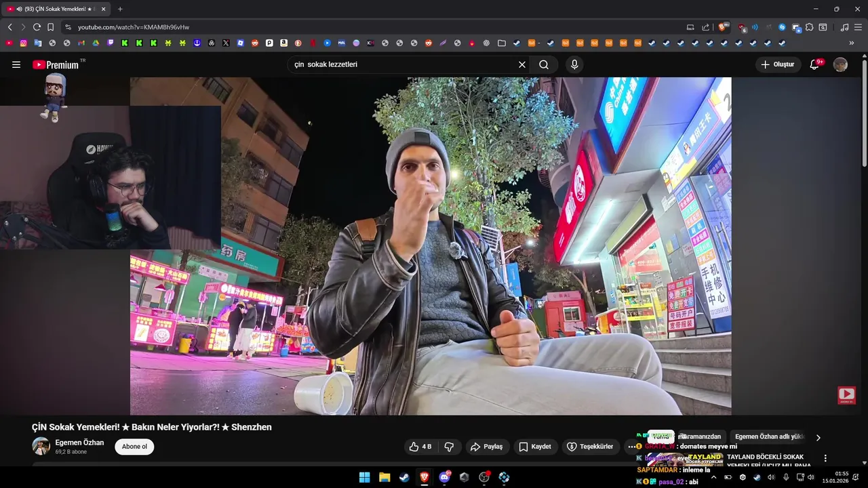Click the '69,2 B abone' subscriber count

point(71,452)
